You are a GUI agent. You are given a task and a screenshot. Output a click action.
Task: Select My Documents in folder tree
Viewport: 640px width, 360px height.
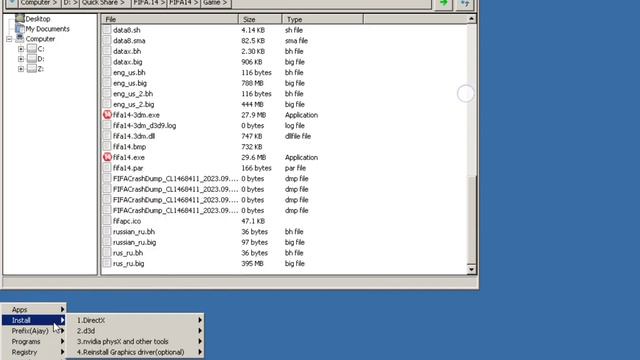[x=47, y=29]
